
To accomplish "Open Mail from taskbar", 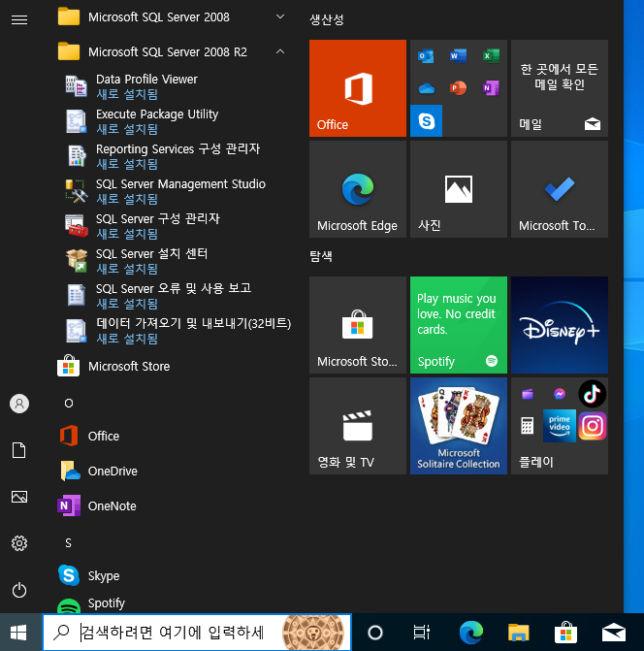I will click(614, 633).
